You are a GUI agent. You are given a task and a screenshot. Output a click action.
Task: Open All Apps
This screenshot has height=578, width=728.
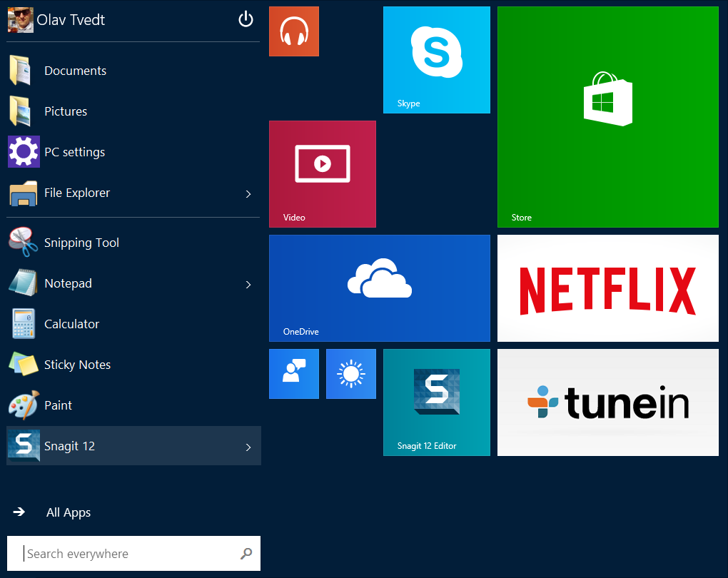68,512
